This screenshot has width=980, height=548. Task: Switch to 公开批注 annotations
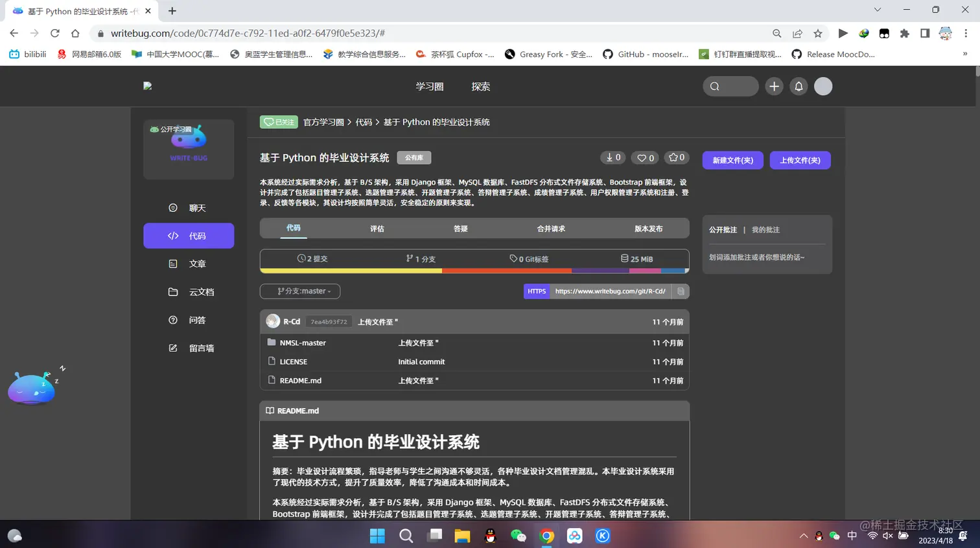point(723,230)
